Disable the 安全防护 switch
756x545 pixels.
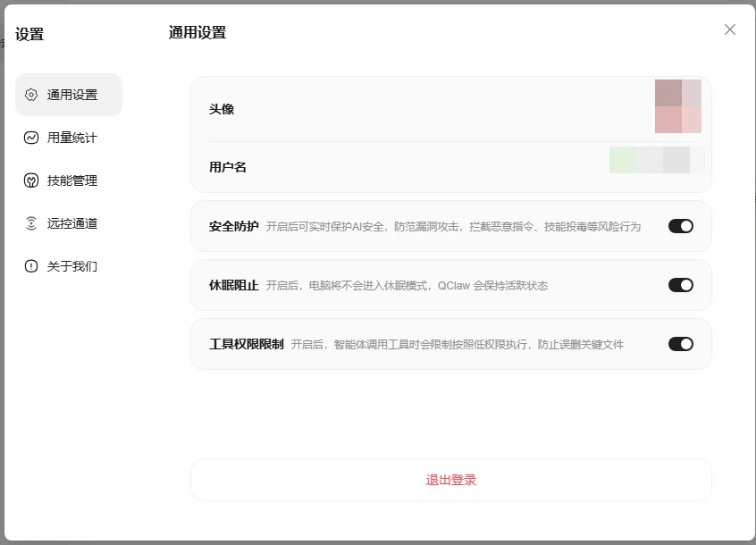point(680,225)
